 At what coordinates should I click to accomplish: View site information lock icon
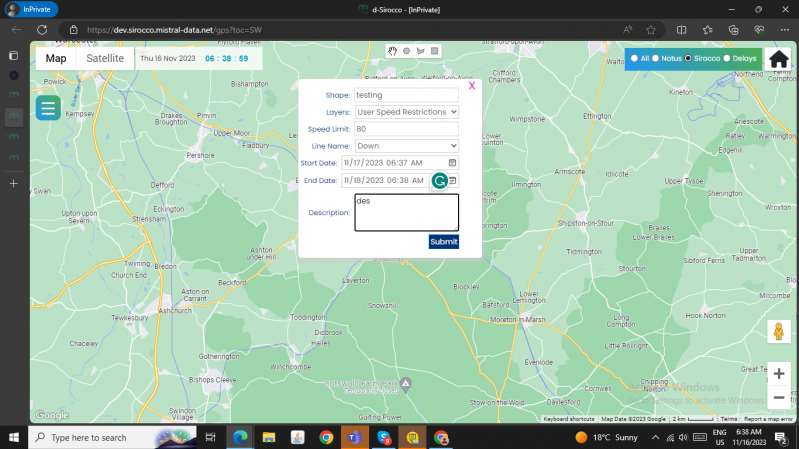point(73,30)
